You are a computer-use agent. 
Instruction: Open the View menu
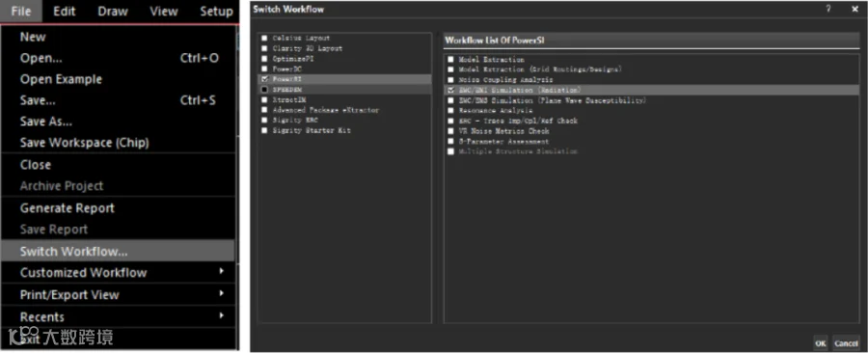coord(164,11)
